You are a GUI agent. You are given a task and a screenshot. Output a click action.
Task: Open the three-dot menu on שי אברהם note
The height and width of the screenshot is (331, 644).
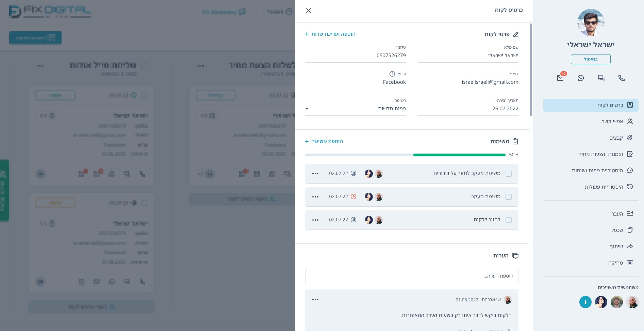coord(315,299)
